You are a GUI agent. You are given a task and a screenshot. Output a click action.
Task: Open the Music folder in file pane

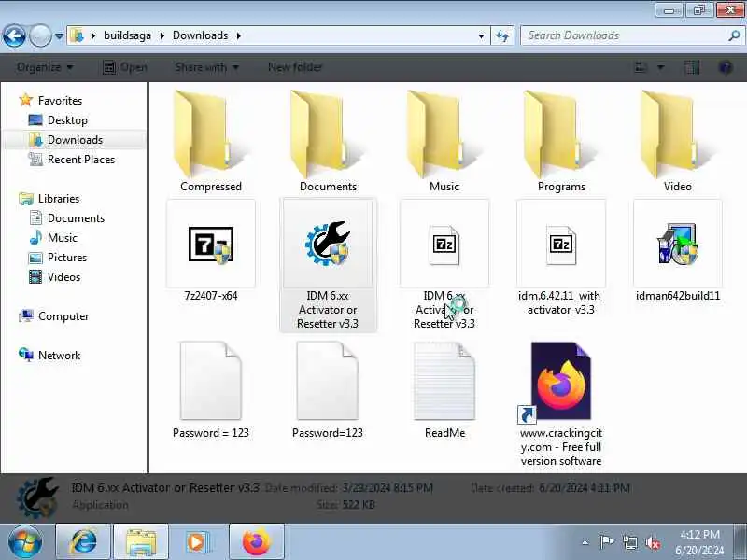(444, 142)
